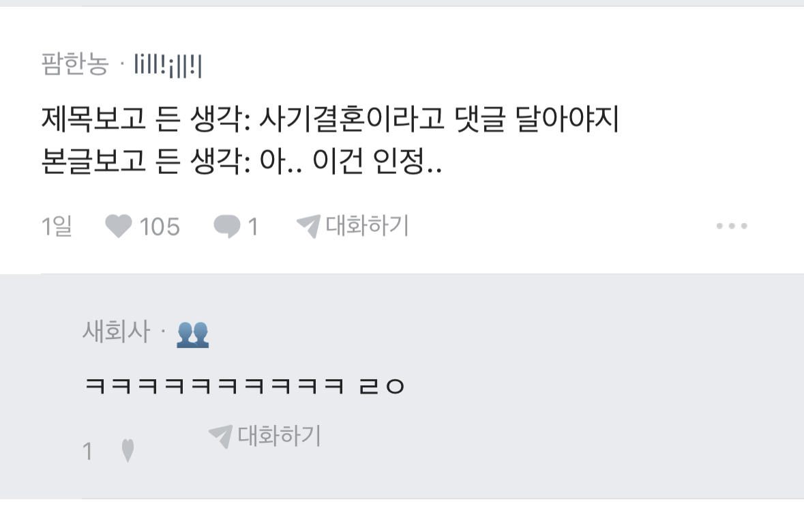Click the 1일 timestamp of the comment
The width and height of the screenshot is (804, 532).
click(57, 226)
